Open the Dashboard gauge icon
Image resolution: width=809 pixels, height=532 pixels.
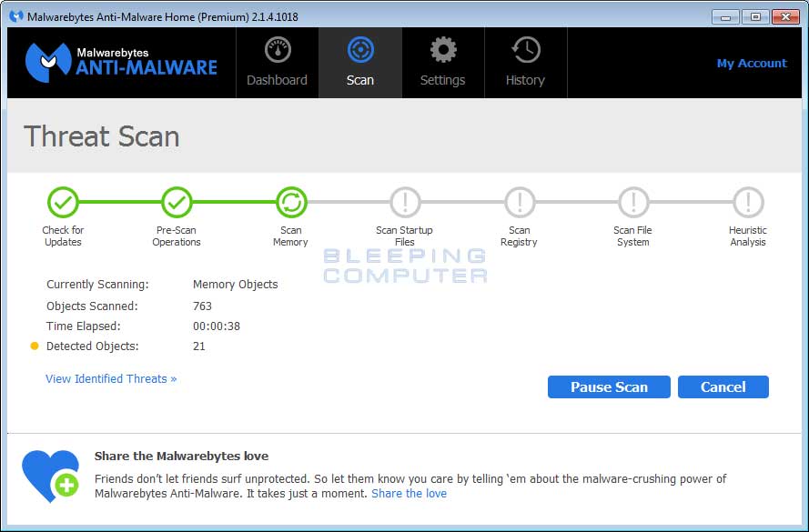277,50
